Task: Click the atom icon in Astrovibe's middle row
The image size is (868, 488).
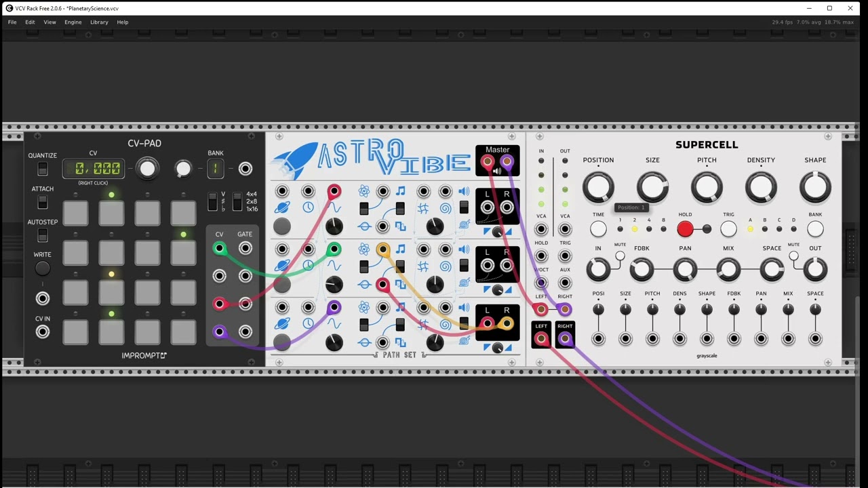Action: click(364, 249)
